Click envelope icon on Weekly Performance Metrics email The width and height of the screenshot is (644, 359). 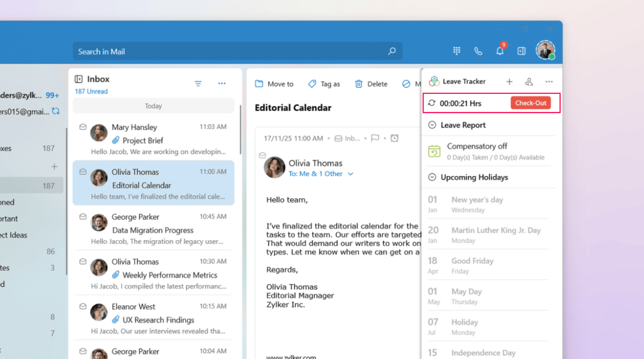(83, 262)
